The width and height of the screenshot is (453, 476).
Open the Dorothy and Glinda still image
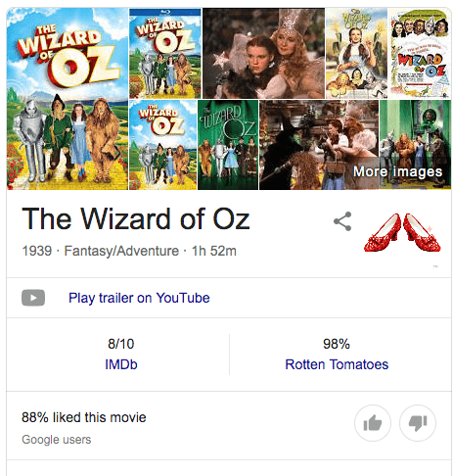(263, 53)
